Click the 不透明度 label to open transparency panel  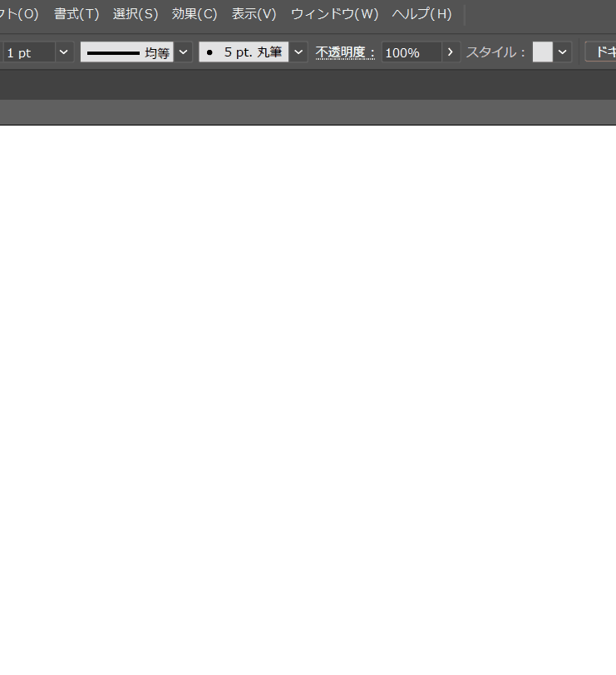[345, 52]
